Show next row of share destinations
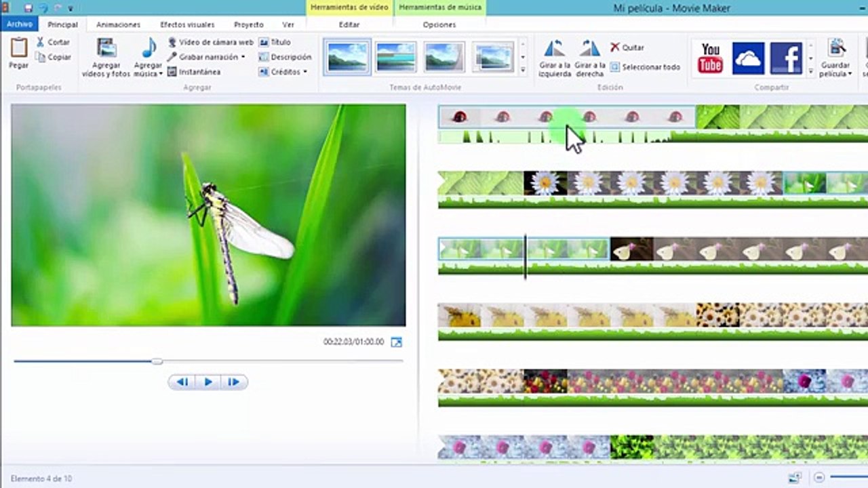 (x=810, y=58)
